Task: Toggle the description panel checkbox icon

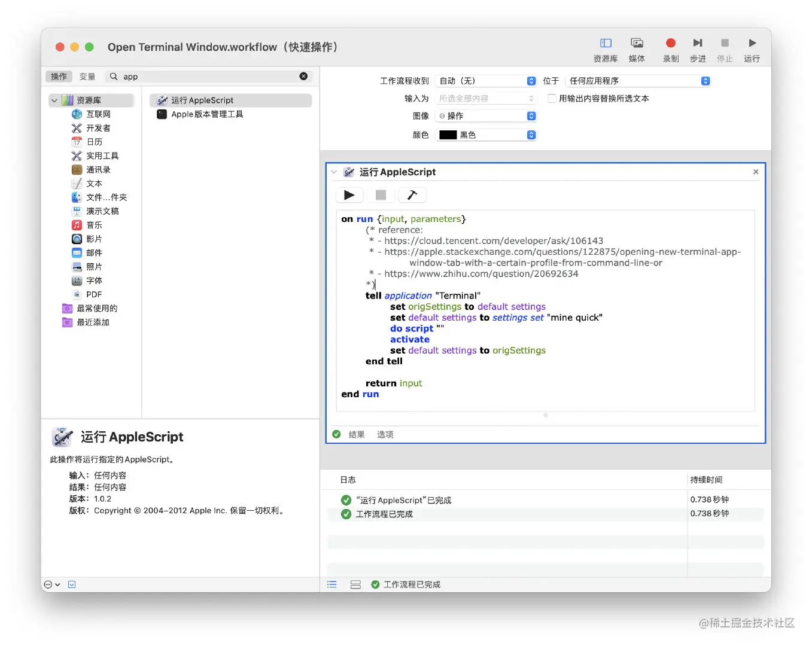Action: (72, 584)
